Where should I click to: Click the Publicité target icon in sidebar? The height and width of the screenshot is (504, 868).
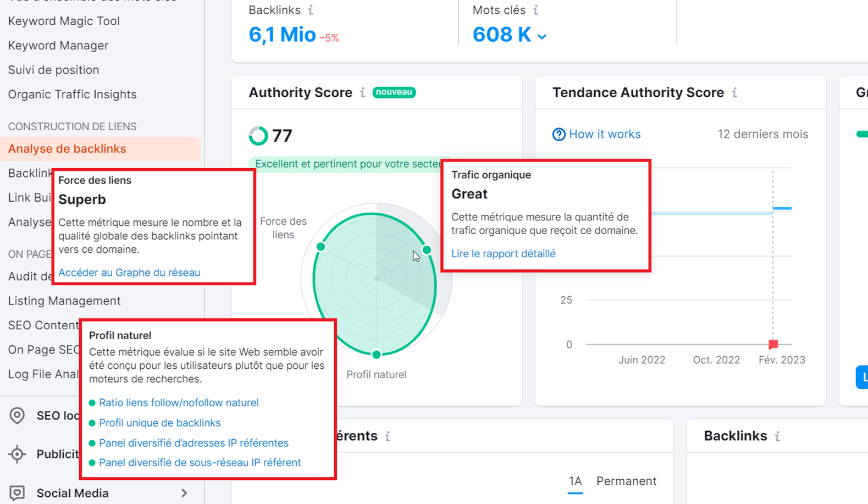point(17,454)
